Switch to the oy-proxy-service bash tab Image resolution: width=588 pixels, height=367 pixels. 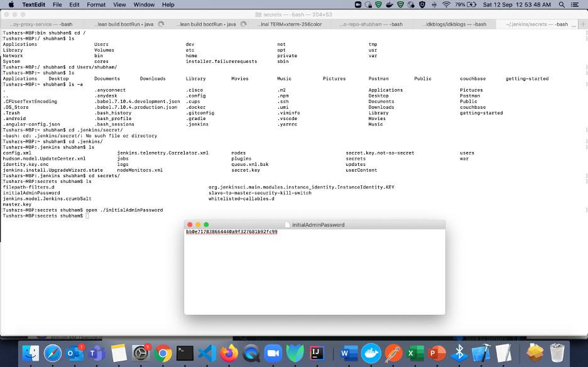coord(41,24)
